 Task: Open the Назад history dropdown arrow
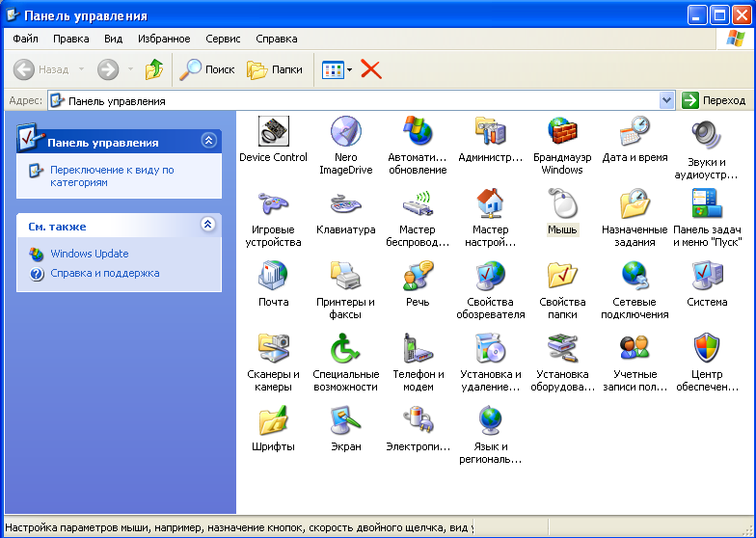[81, 69]
